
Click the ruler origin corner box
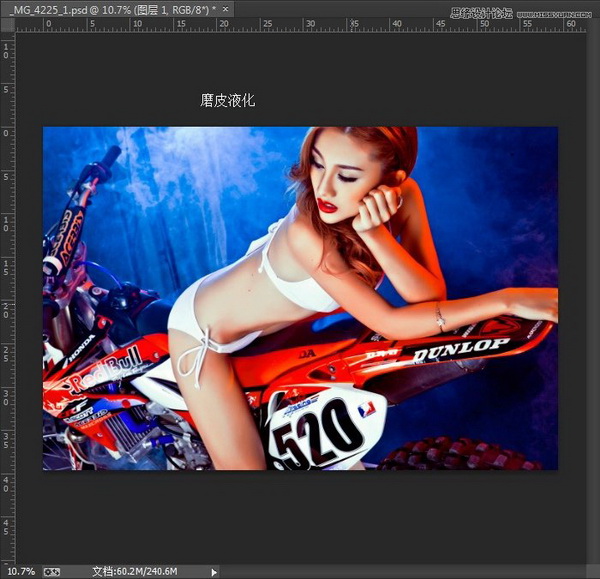click(7, 25)
